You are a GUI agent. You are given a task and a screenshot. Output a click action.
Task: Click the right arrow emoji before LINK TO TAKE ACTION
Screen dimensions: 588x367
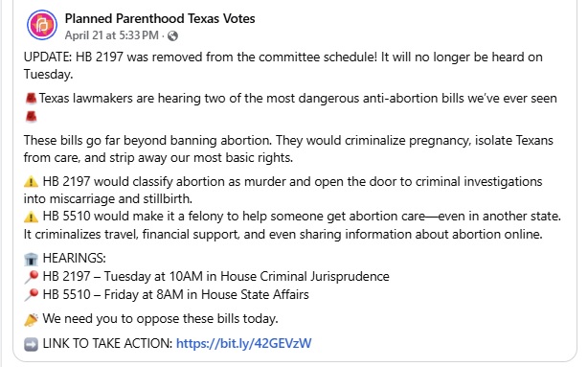[31, 344]
